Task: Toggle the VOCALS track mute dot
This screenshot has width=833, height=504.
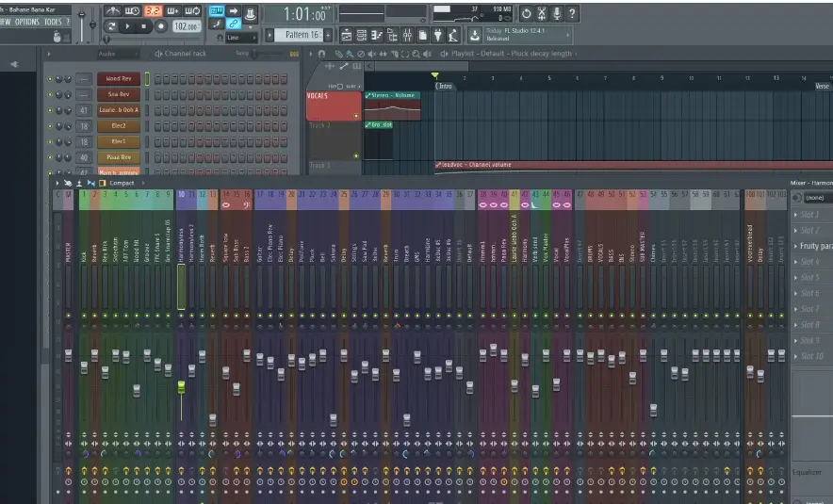Action: 356,115
